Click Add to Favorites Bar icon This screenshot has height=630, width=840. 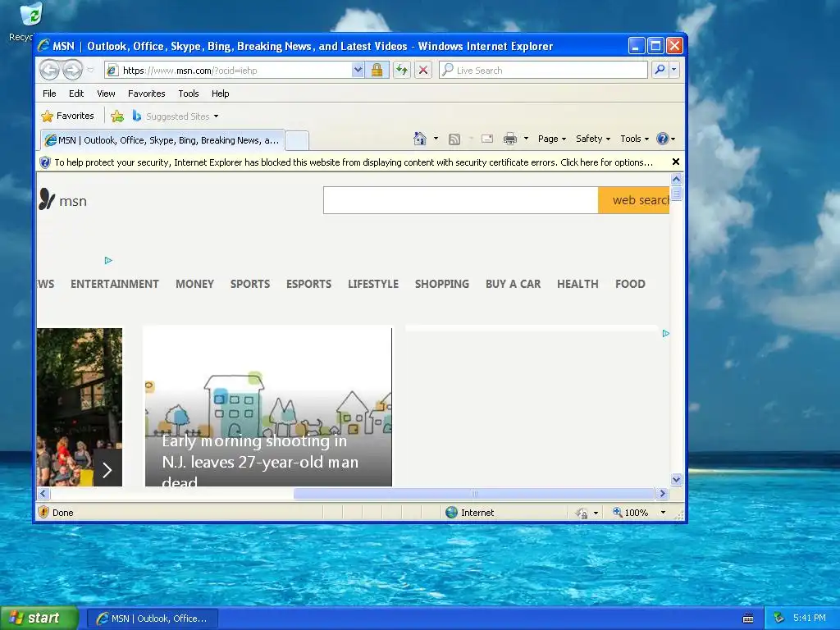(x=116, y=116)
